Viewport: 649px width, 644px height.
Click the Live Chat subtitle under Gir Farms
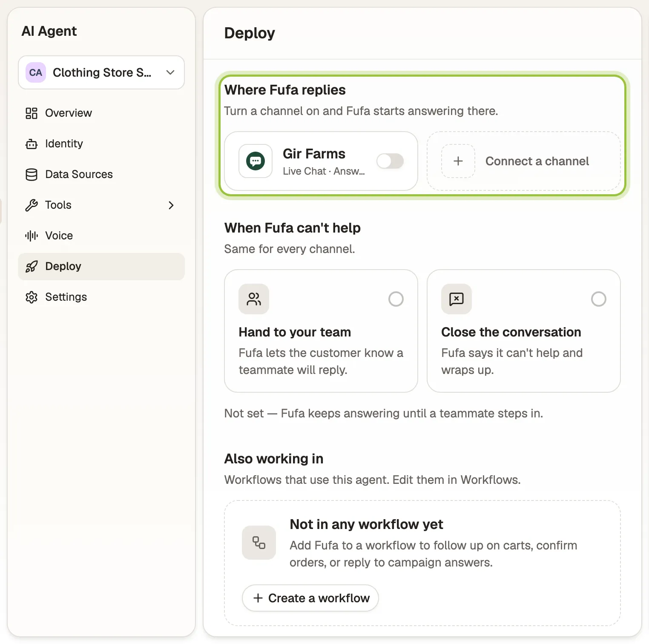(324, 171)
